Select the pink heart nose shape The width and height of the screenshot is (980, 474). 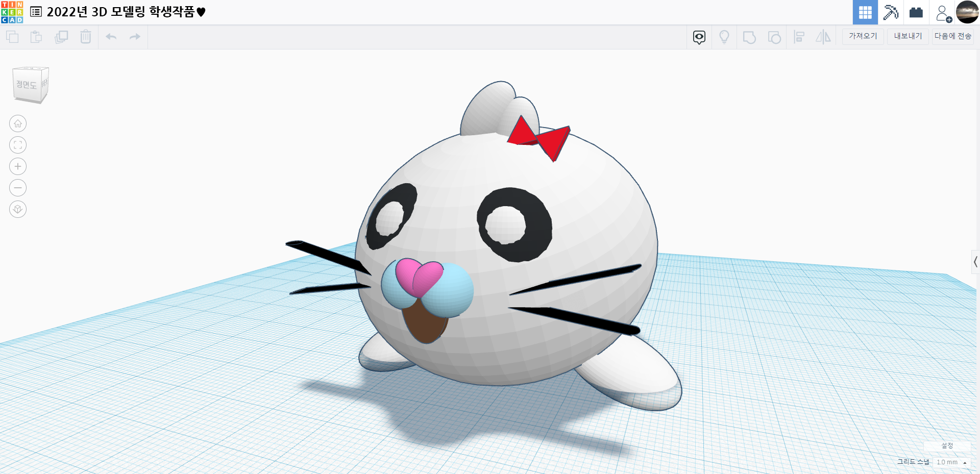[420, 277]
